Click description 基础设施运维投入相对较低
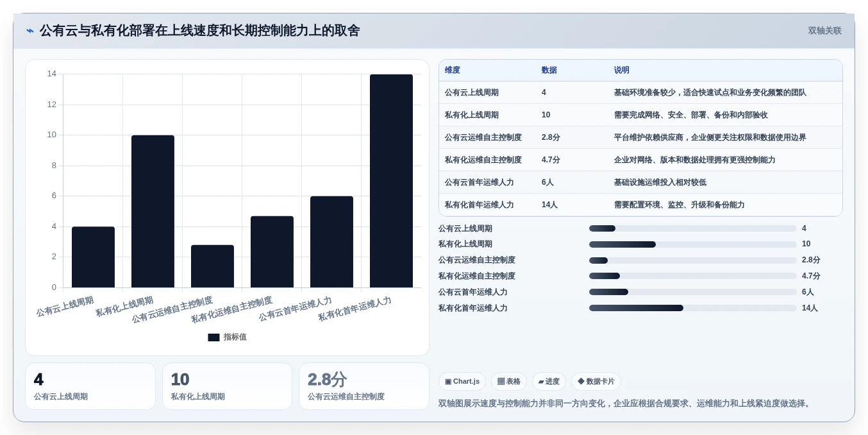Viewport: 868px width, 435px height. (x=660, y=183)
